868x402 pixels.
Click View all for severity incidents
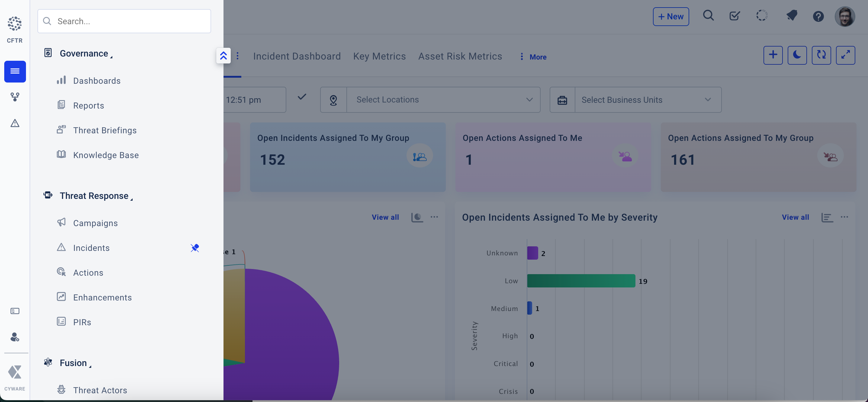(795, 218)
